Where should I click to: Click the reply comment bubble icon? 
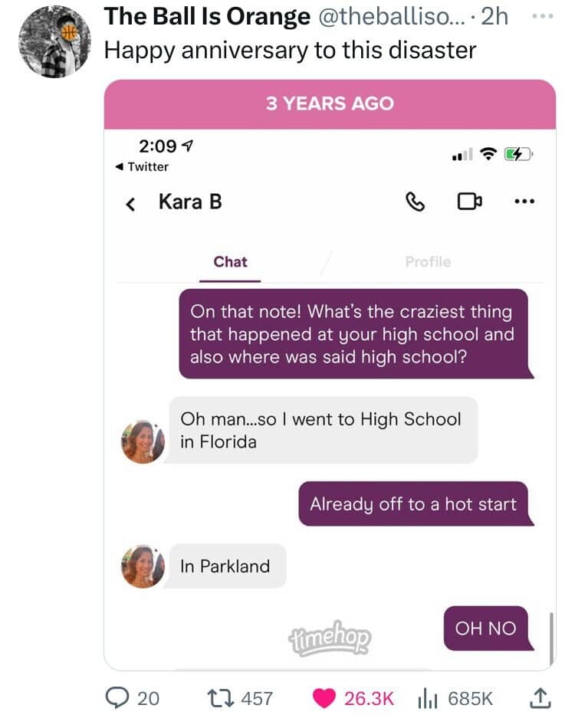tap(117, 698)
